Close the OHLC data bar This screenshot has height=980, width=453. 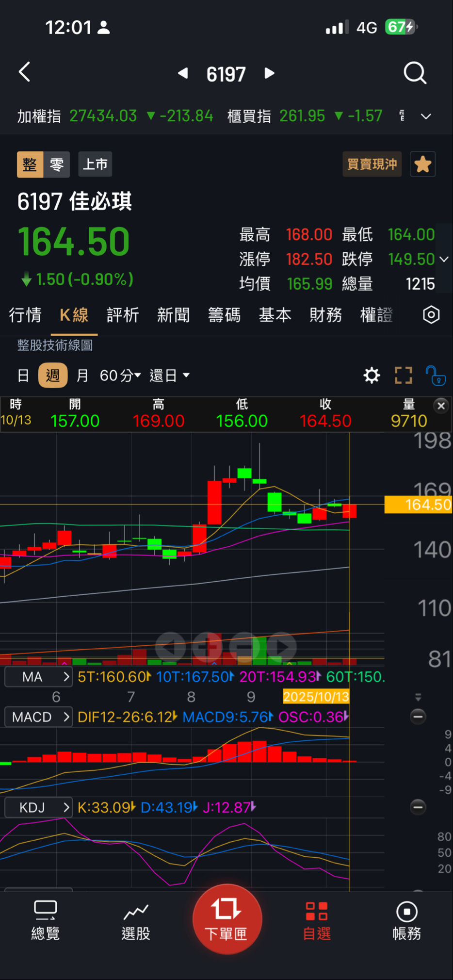(x=441, y=406)
